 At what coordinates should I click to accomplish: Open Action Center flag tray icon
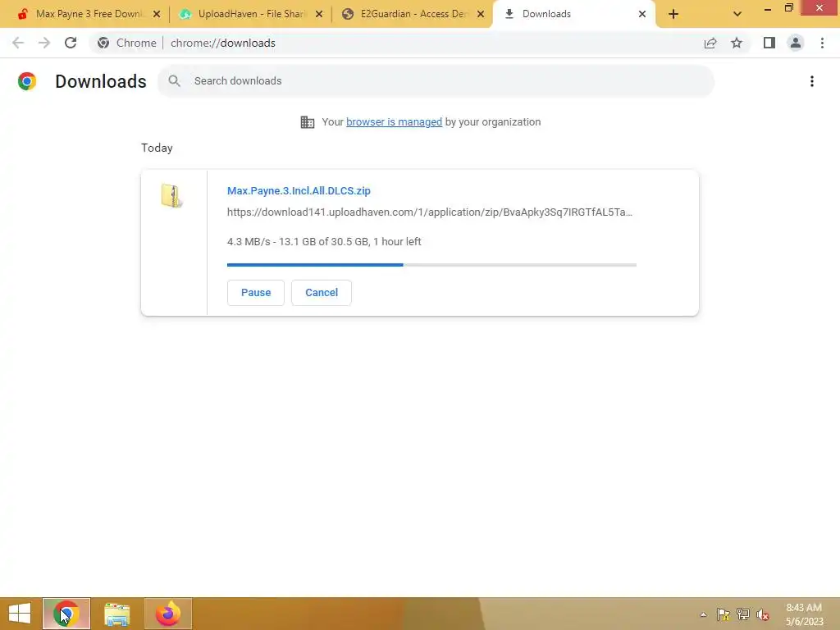[724, 614]
